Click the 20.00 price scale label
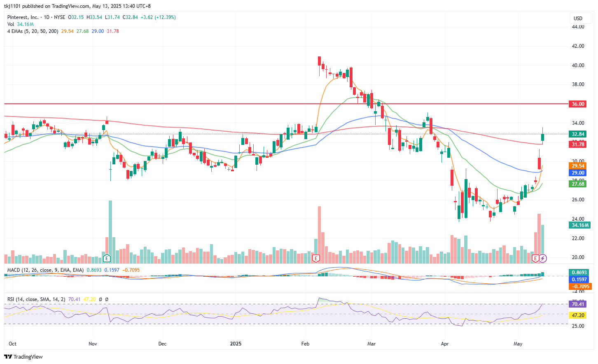598x364 pixels. pos(578,257)
